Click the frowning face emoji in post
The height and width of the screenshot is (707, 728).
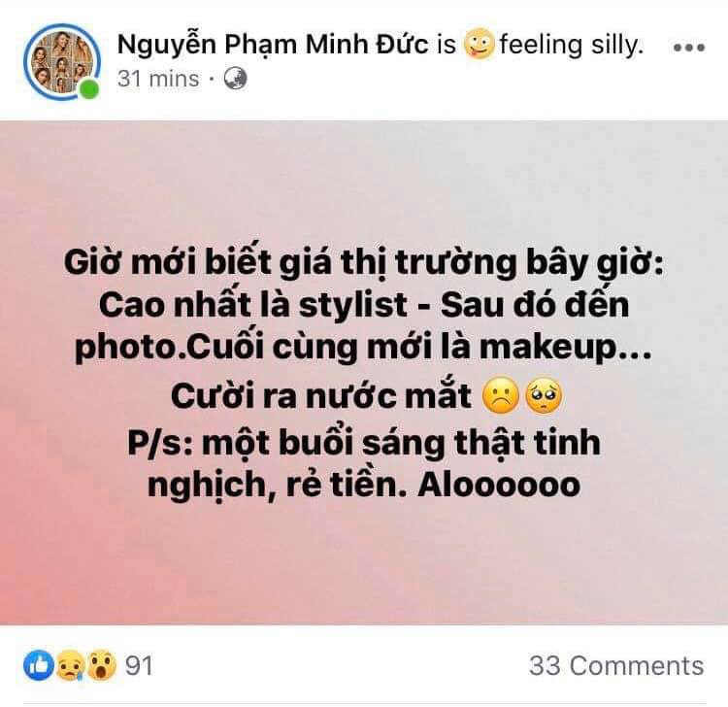click(x=502, y=396)
